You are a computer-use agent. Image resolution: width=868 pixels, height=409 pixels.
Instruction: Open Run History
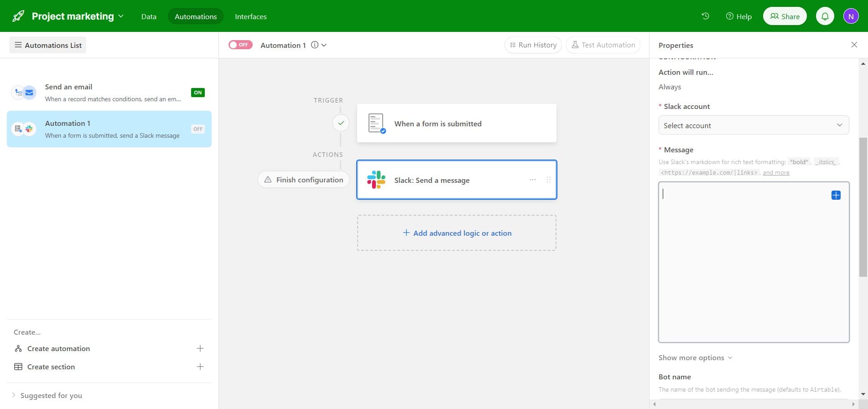533,45
